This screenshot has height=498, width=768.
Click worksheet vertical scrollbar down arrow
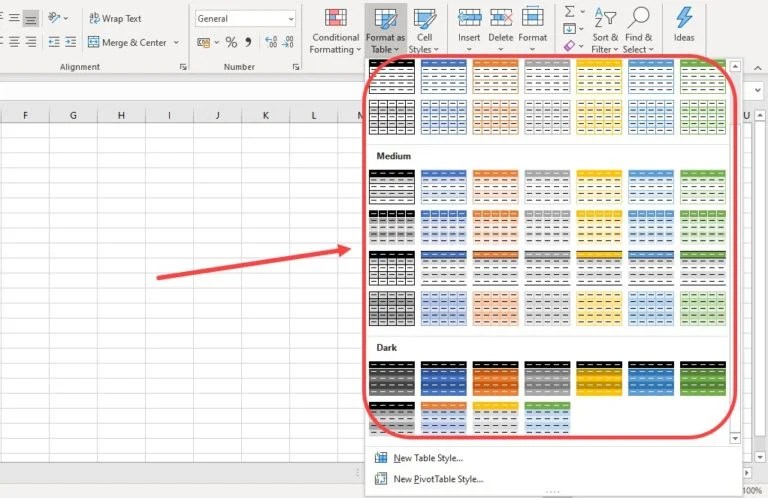coord(760,457)
